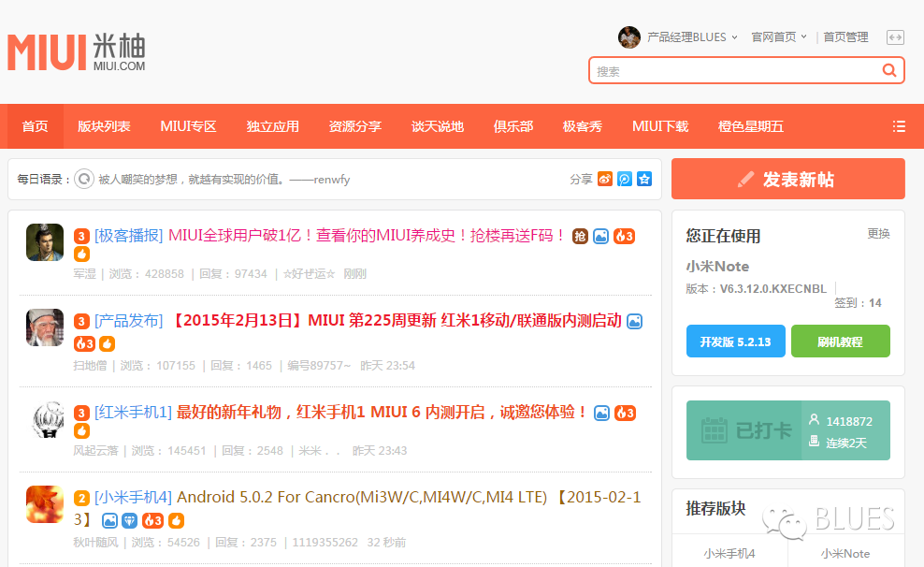Open [产品发布] category tag
Viewport: 924px width, 567px height.
(128, 321)
